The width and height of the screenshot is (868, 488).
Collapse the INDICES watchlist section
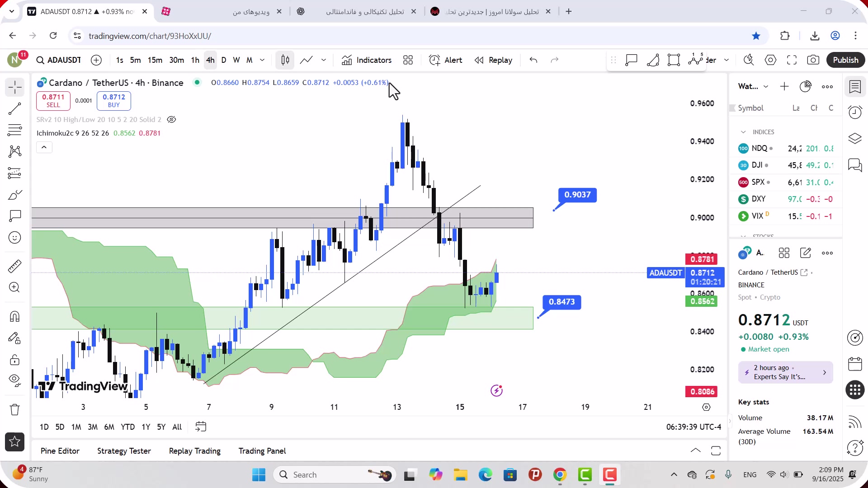(x=743, y=132)
